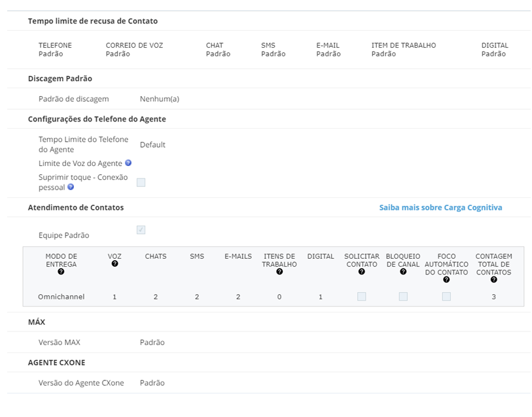
Task: Enable the Bloqueio de Canal checkbox
Action: [403, 297]
